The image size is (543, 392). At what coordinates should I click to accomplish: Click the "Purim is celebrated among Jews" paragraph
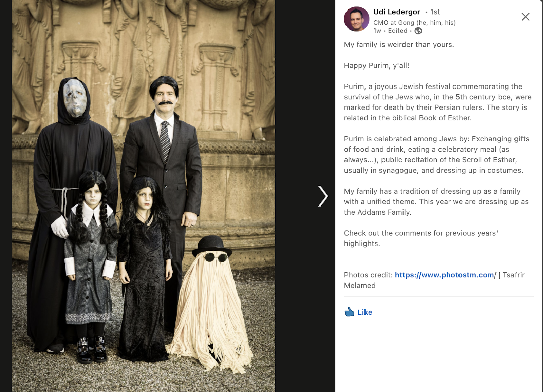click(x=437, y=155)
